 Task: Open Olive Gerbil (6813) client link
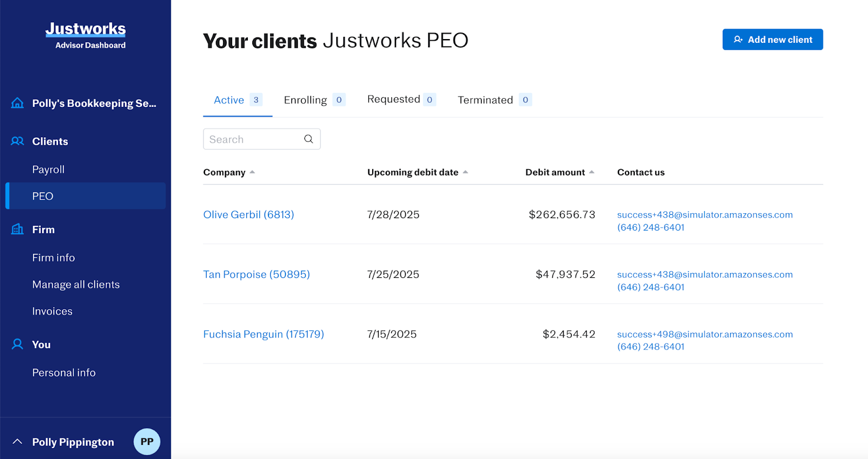coord(248,214)
